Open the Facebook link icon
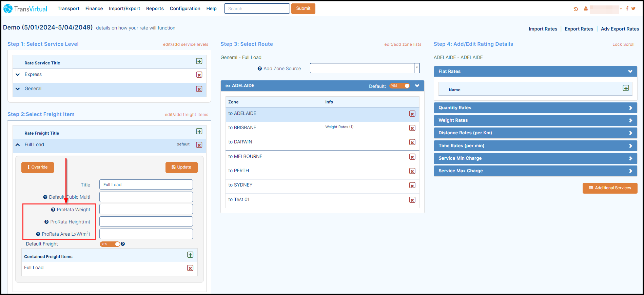Screen dimensions: 644x295 coord(627,8)
